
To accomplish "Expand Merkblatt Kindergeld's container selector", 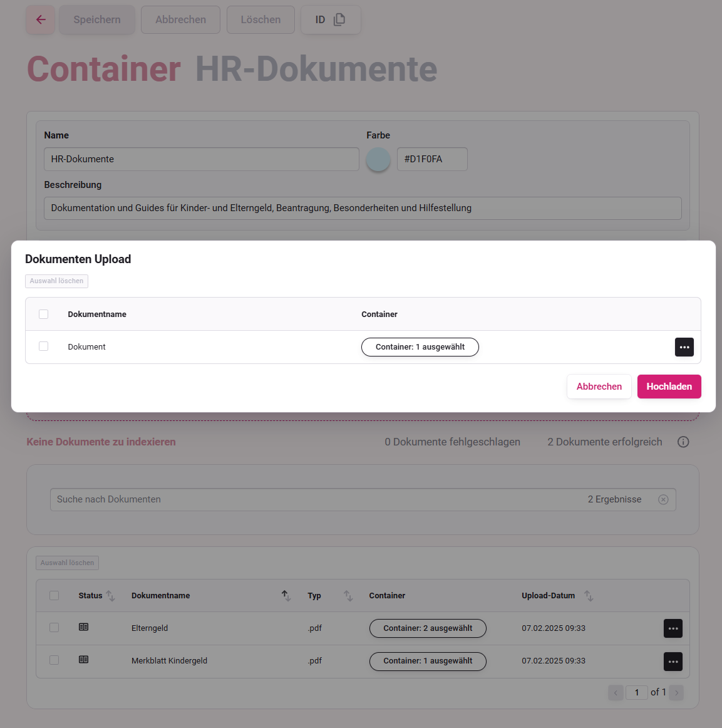I will point(428,661).
